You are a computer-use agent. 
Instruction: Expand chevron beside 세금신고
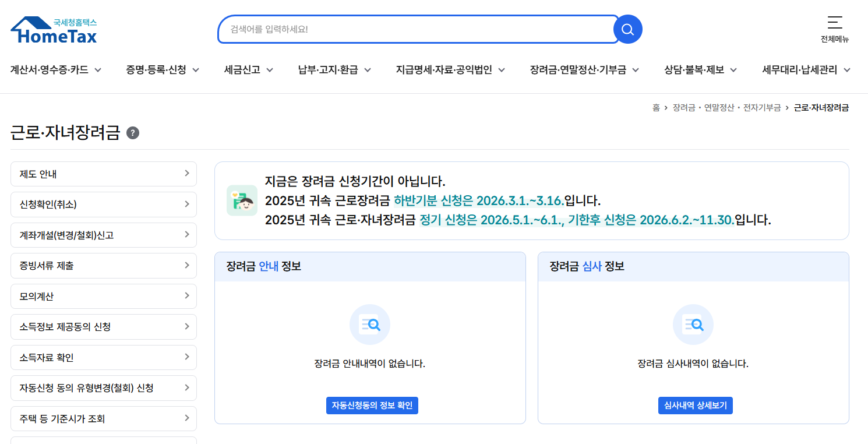(270, 70)
